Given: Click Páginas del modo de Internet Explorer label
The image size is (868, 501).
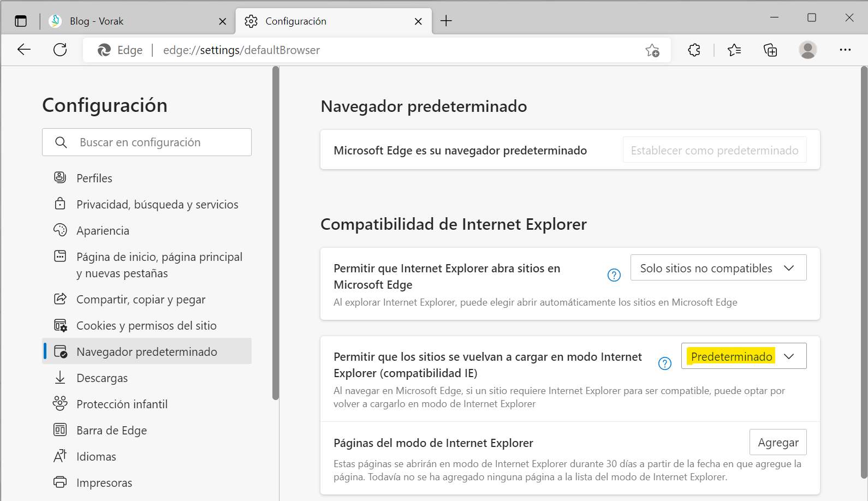Looking at the screenshot, I should (x=433, y=443).
